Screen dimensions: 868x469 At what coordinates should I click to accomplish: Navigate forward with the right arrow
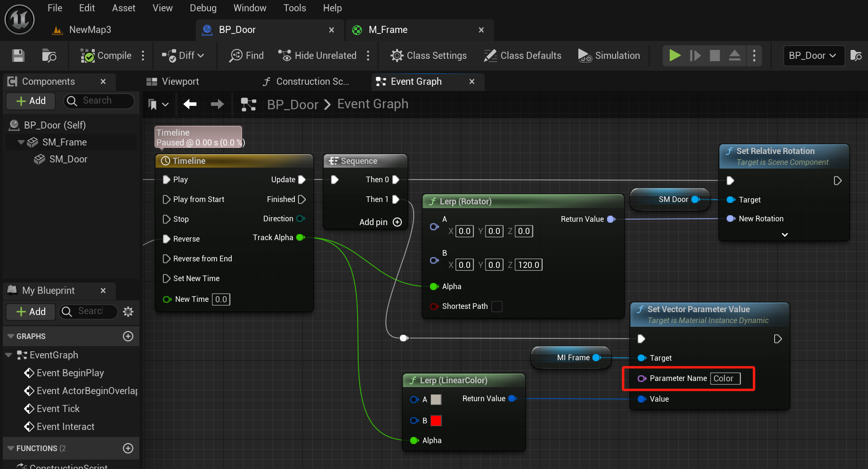217,104
